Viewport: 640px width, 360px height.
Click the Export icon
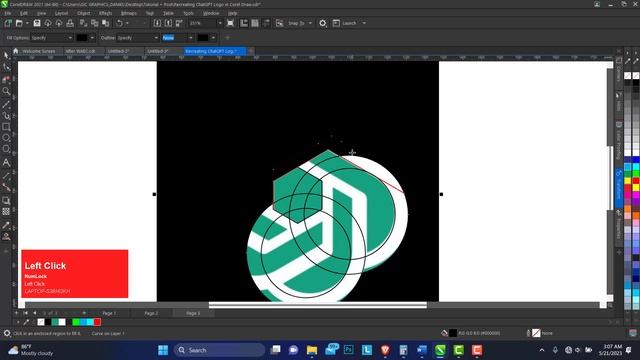click(x=168, y=23)
